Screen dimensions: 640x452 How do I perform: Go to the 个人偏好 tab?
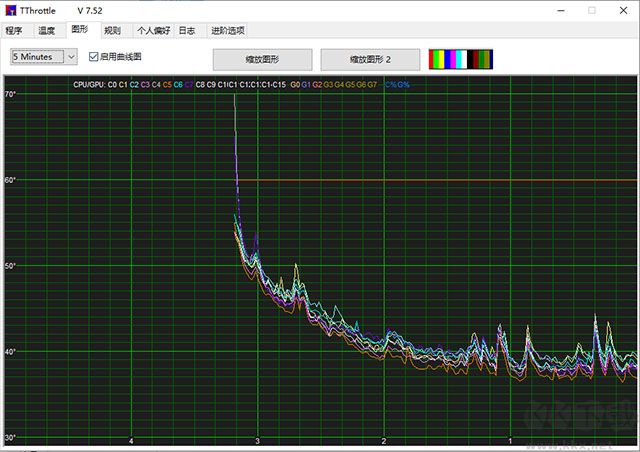pos(152,31)
